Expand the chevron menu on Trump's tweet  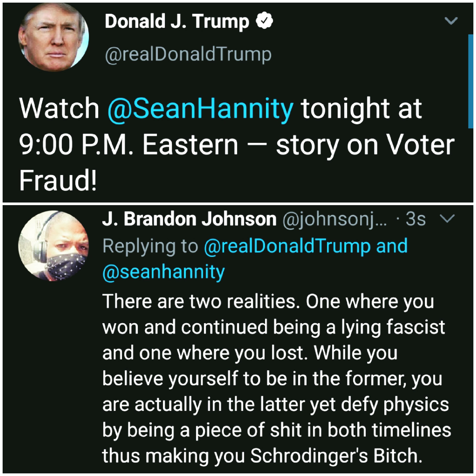tap(451, 21)
